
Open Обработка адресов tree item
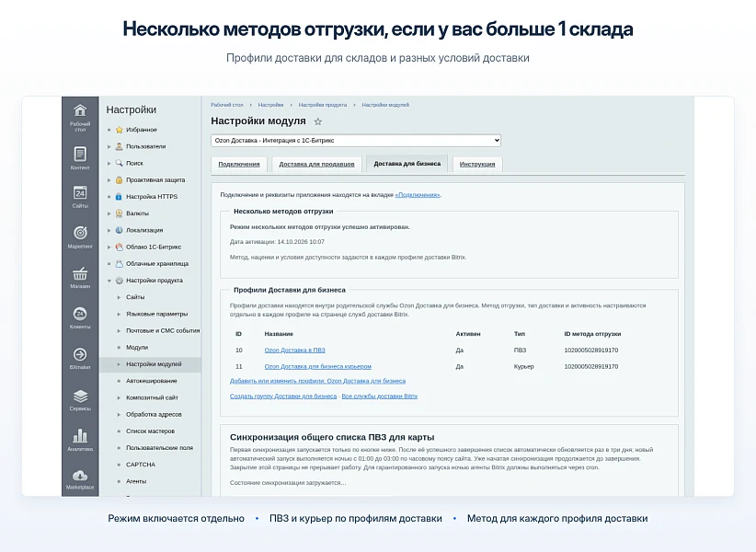point(154,414)
